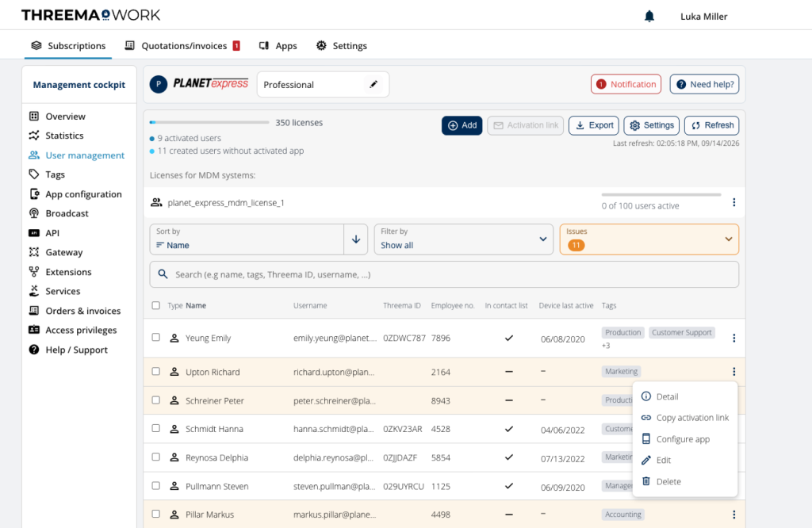Click the pencil icon beside Professional
This screenshot has height=528, width=812.
[x=373, y=84]
